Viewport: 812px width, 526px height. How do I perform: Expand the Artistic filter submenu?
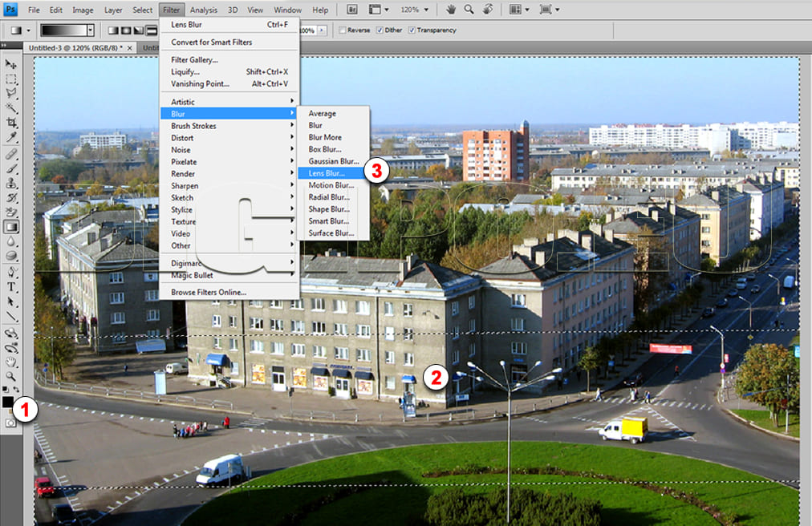(229, 102)
